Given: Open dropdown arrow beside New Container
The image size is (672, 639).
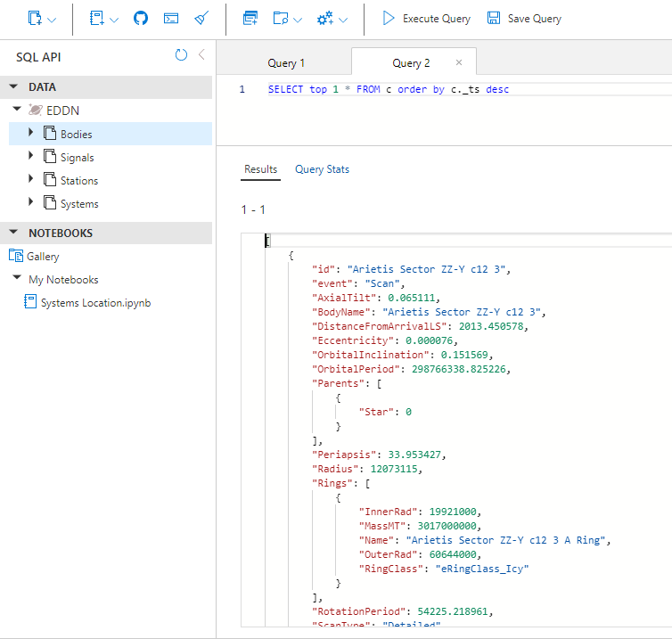Looking at the screenshot, I should (x=53, y=20).
